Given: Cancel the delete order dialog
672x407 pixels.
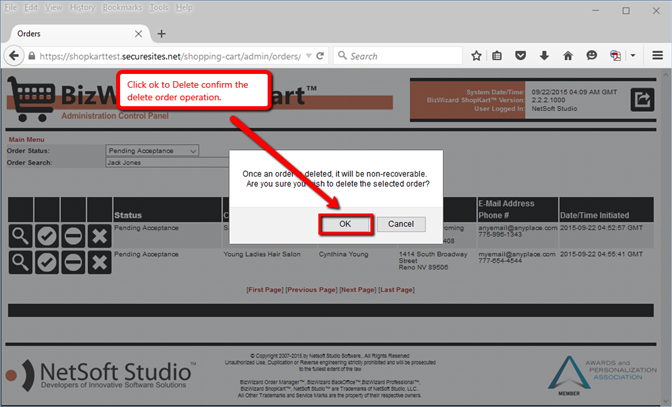Looking at the screenshot, I should [x=401, y=224].
